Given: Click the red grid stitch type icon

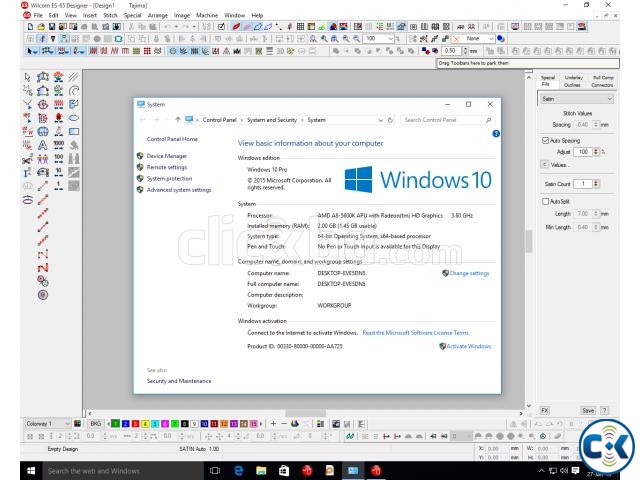Looking at the screenshot, I should [147, 51].
